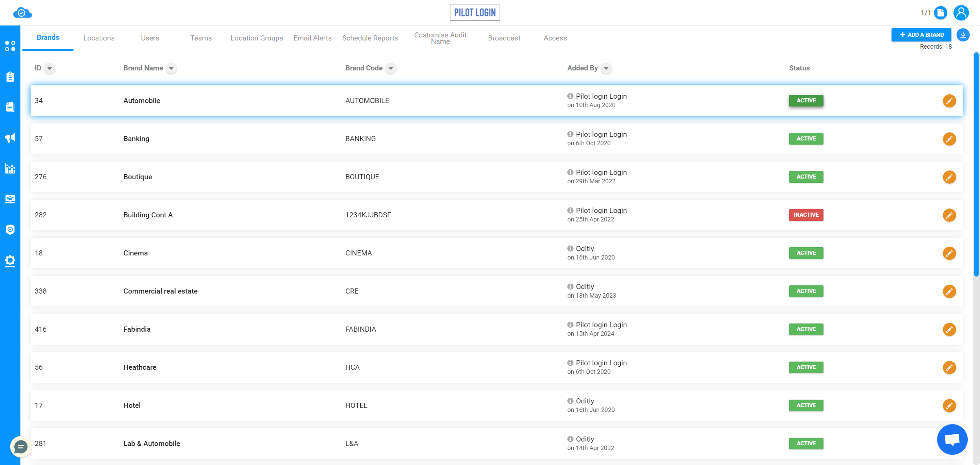Screen dimensions: 980x465
Task: Open the clipboard audits sidebar icon
Action: click(10, 77)
